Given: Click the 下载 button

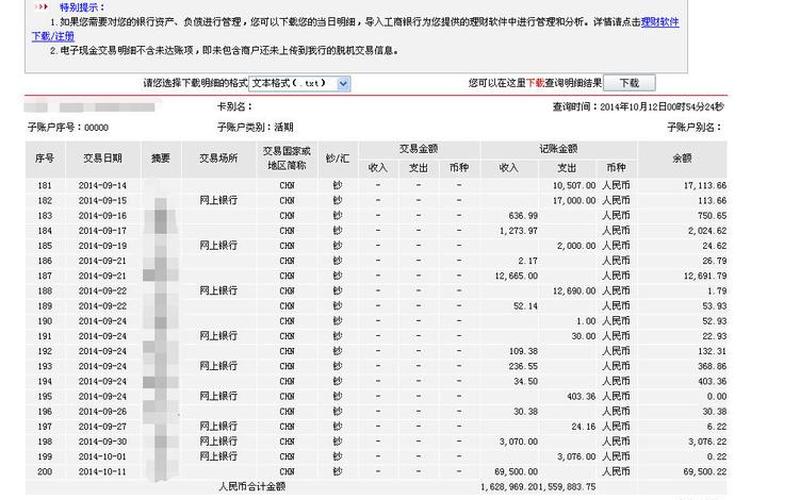Looking at the screenshot, I should coord(628,84).
